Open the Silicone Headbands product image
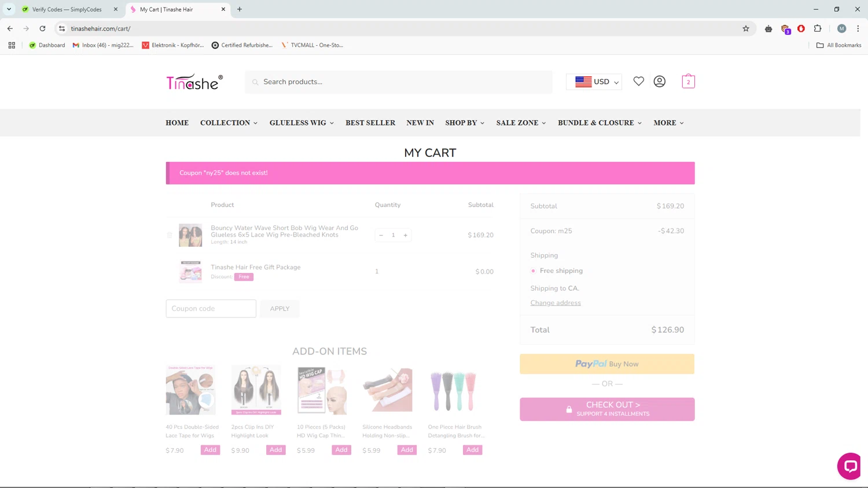 click(x=387, y=390)
